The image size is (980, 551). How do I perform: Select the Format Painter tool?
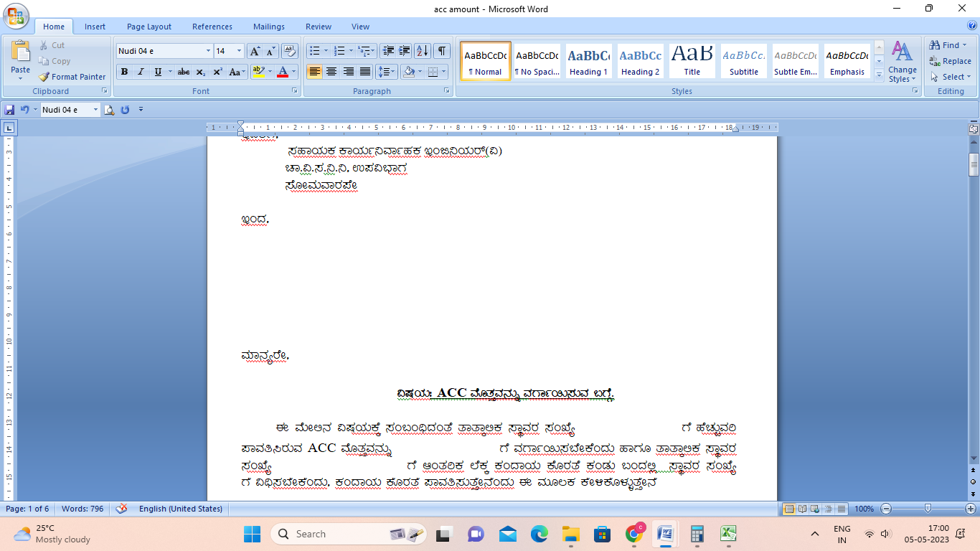tap(72, 77)
